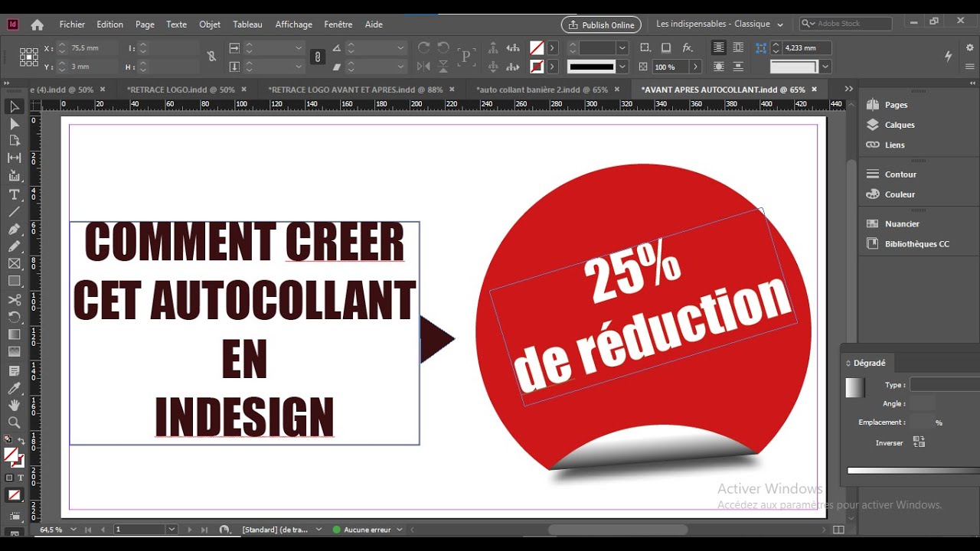
Task: Select the Scissors tool
Action: [14, 300]
